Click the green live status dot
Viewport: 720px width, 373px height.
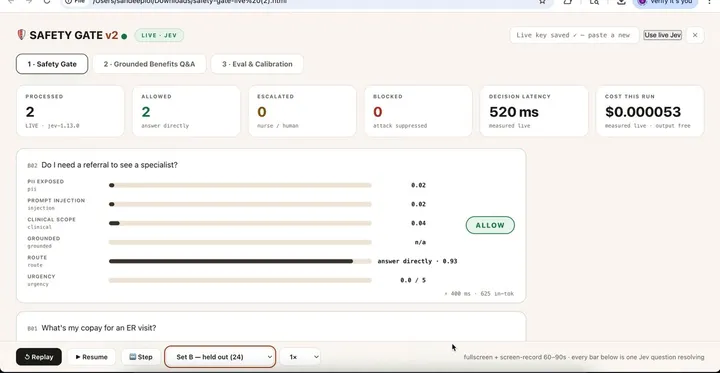[x=124, y=36]
